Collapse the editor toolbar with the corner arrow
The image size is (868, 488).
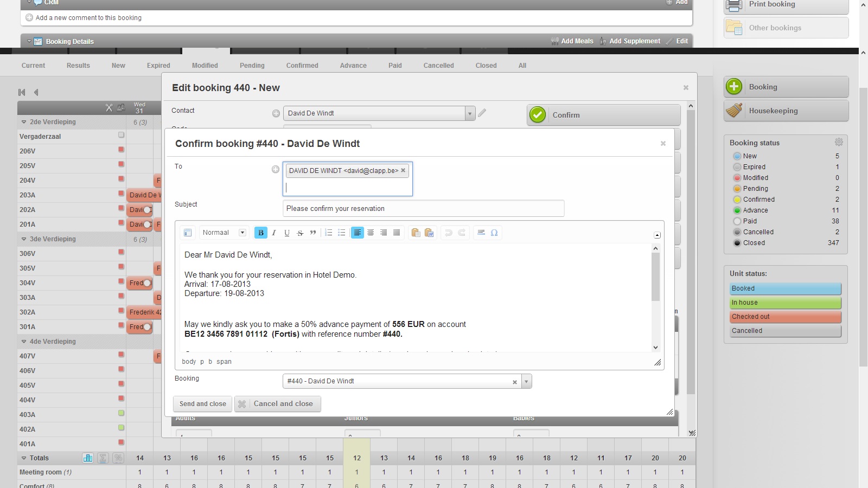(657, 235)
